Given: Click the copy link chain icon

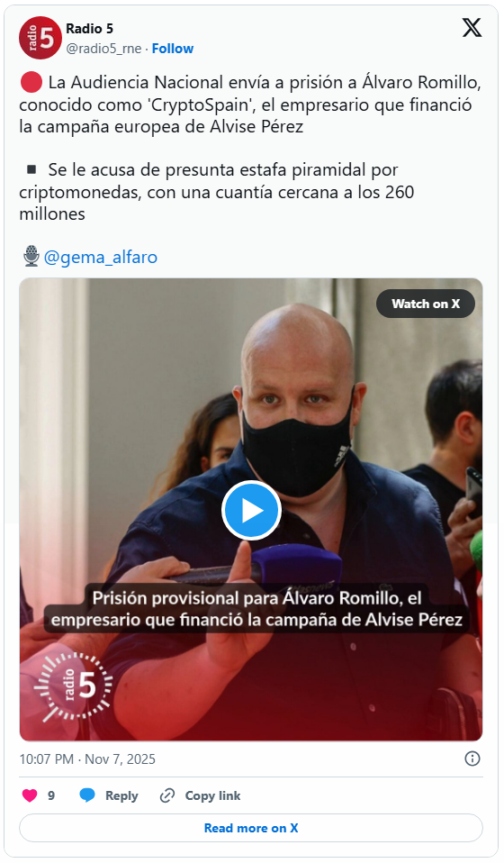Looking at the screenshot, I should point(167,795).
